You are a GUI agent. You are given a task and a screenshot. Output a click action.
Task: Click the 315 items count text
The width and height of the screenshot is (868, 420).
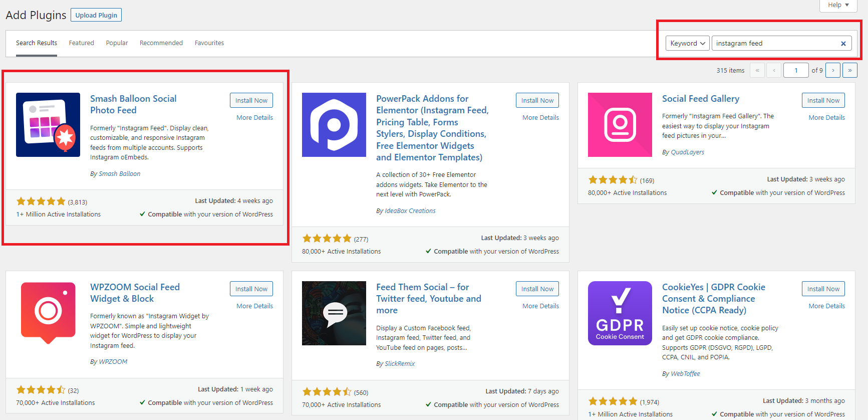click(x=730, y=71)
